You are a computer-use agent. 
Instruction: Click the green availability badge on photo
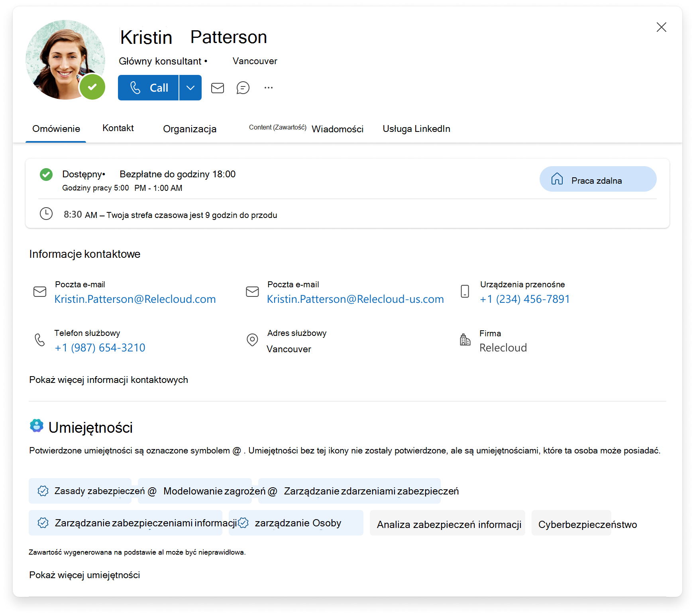coord(92,87)
